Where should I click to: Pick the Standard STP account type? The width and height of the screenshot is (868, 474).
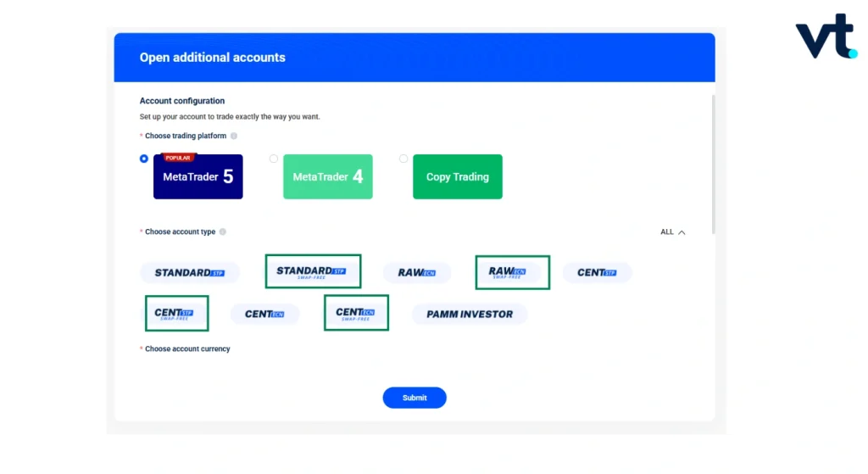(x=189, y=272)
